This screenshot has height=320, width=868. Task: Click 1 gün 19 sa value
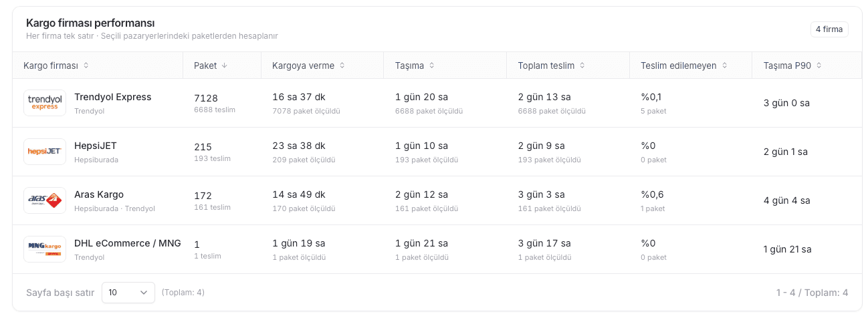click(299, 243)
